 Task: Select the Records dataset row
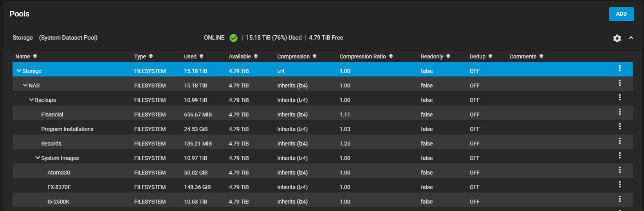[51, 144]
